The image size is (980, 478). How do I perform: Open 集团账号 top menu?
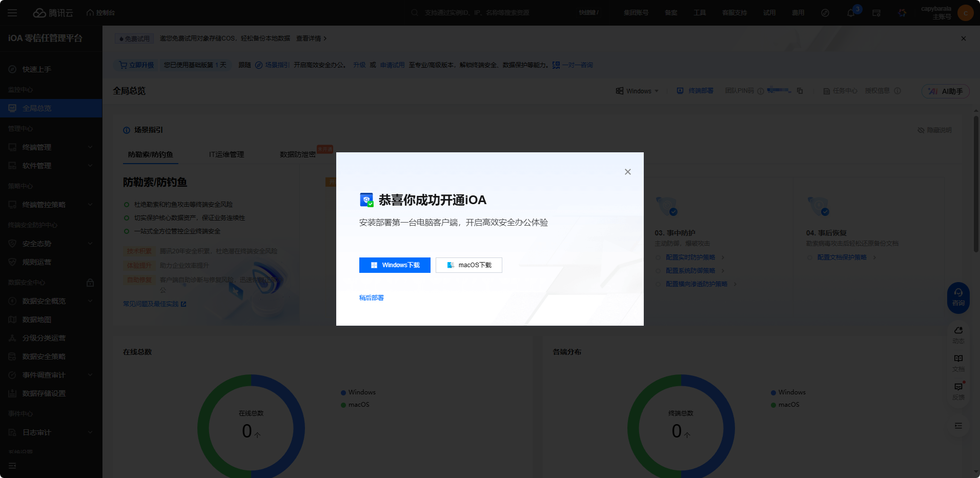click(x=636, y=13)
